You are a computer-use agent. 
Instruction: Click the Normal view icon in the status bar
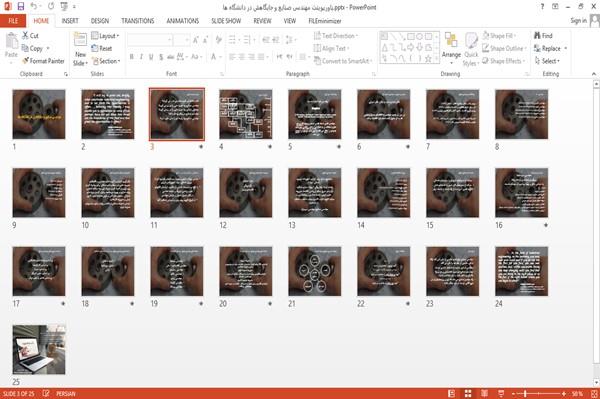coord(452,394)
